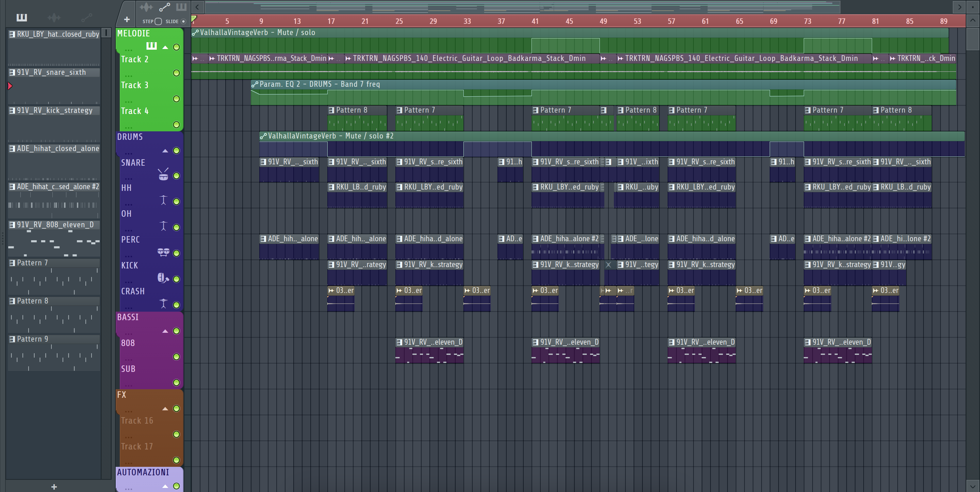Click the automation icon of ValhallaVintageVerb Mute/solo clip
The image size is (980, 492).
click(195, 33)
